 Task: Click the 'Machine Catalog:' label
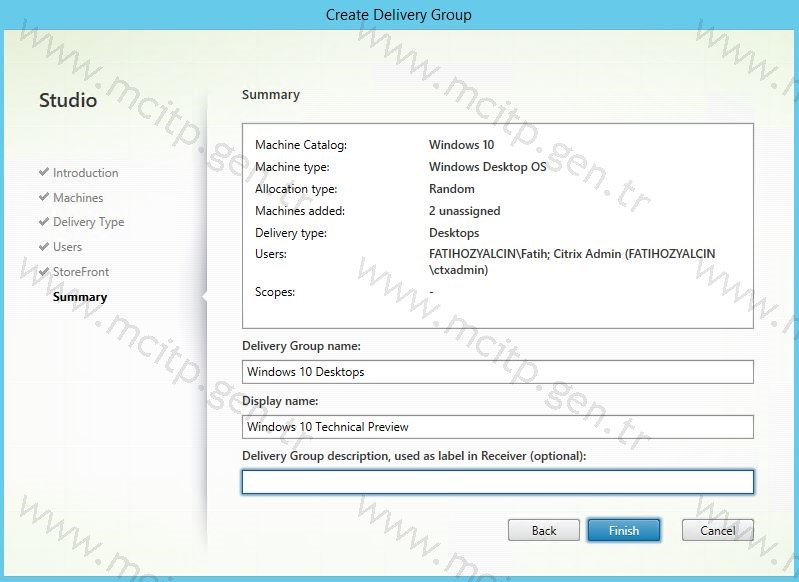click(x=301, y=145)
